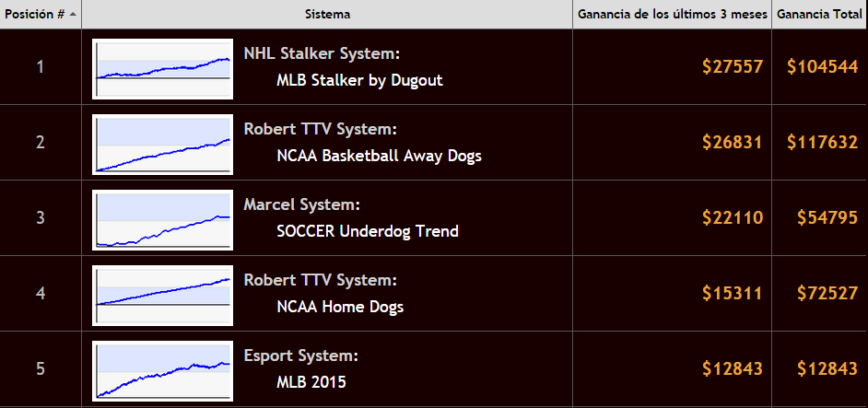Sort by the Posición # column header
This screenshot has width=868, height=408.
pyautogui.click(x=41, y=15)
